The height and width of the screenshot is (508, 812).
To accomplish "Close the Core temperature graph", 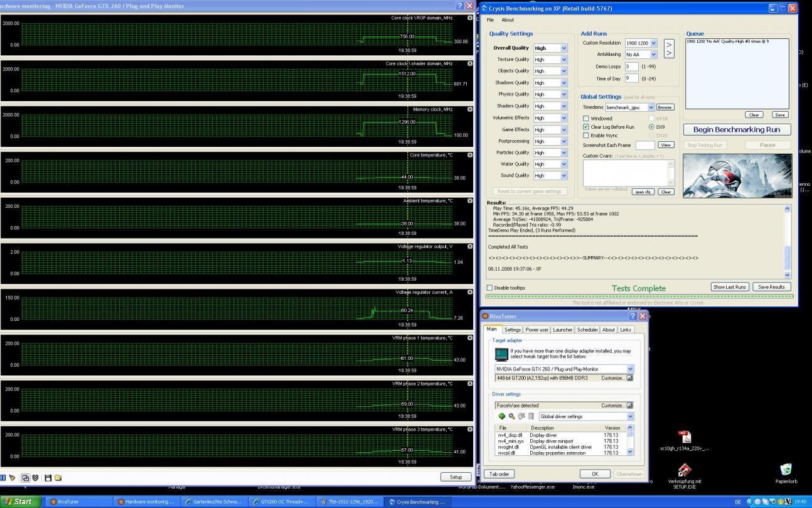I will pos(470,155).
